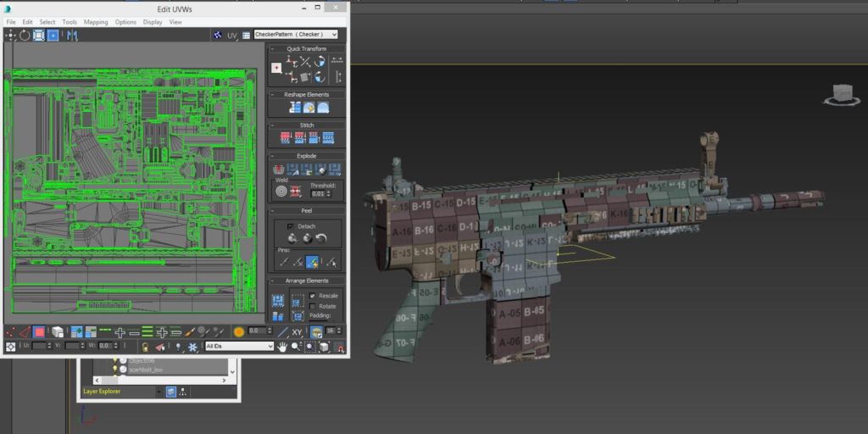Click the Mirror tool in top toolbar
This screenshot has width=868, height=434.
pyautogui.click(x=73, y=36)
